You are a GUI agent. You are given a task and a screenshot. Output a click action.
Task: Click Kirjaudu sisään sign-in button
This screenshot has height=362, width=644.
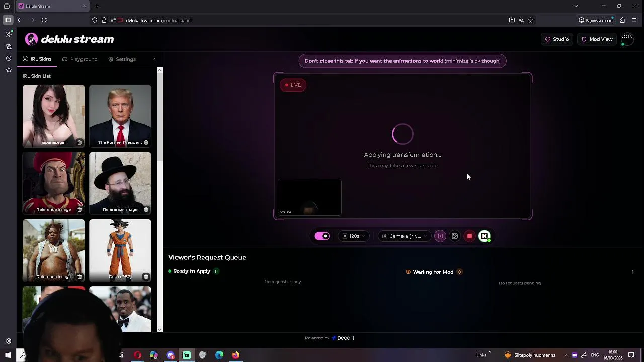(x=596, y=20)
